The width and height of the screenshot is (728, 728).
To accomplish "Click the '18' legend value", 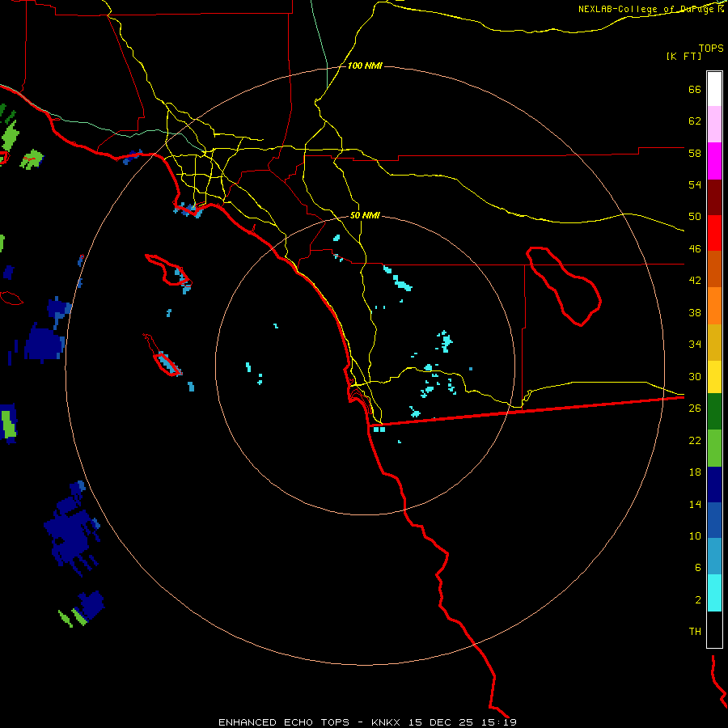I will 695,472.
